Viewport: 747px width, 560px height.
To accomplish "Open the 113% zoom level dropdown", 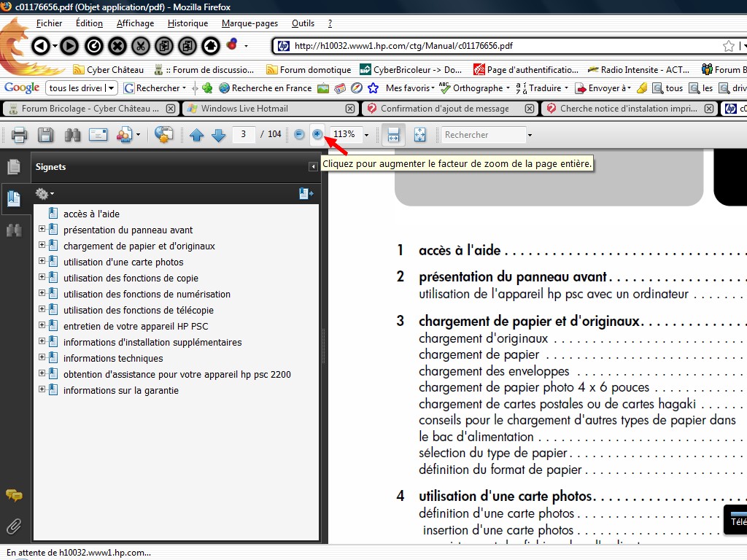I will coord(366,135).
